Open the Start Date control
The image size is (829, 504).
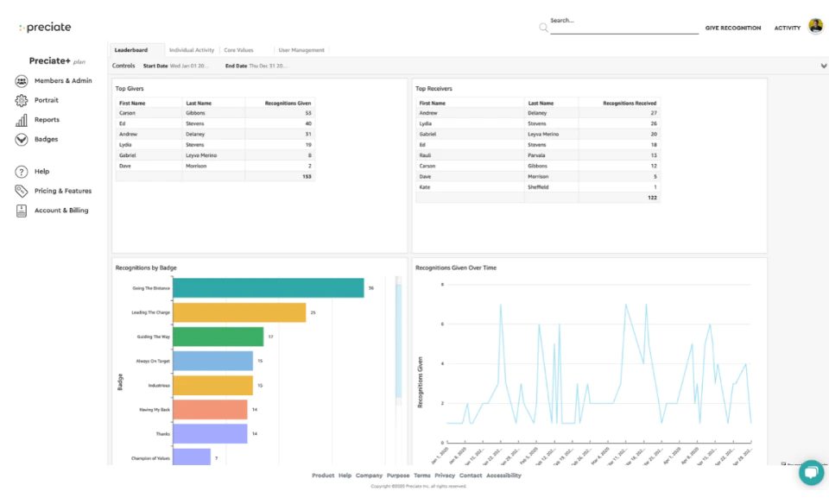[x=176, y=66]
